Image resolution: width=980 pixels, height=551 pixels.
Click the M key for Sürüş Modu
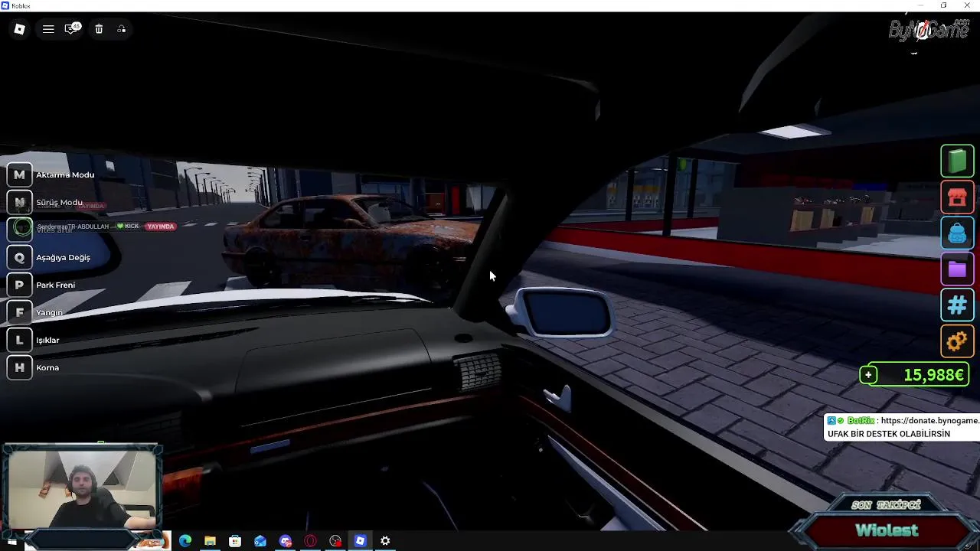20,202
